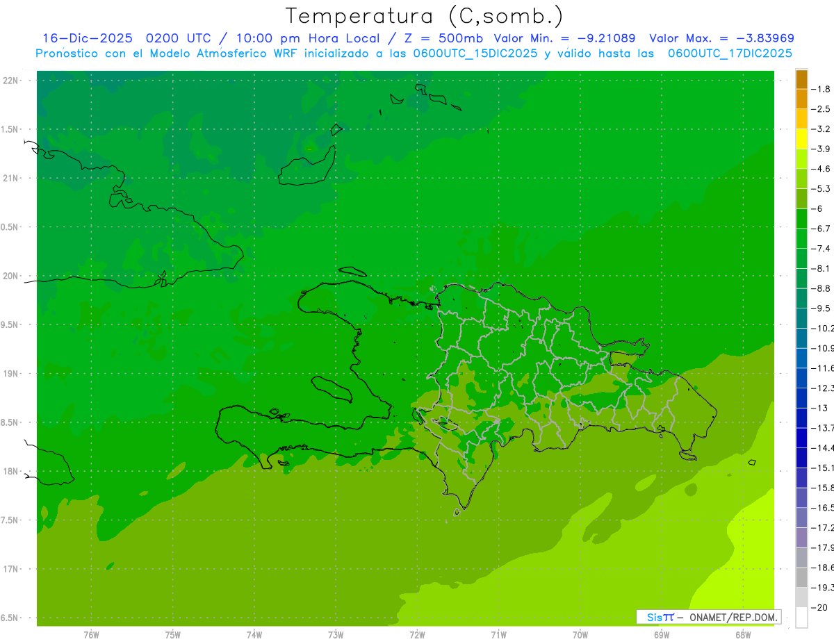Click the '7.5N' latitude label

(10, 520)
